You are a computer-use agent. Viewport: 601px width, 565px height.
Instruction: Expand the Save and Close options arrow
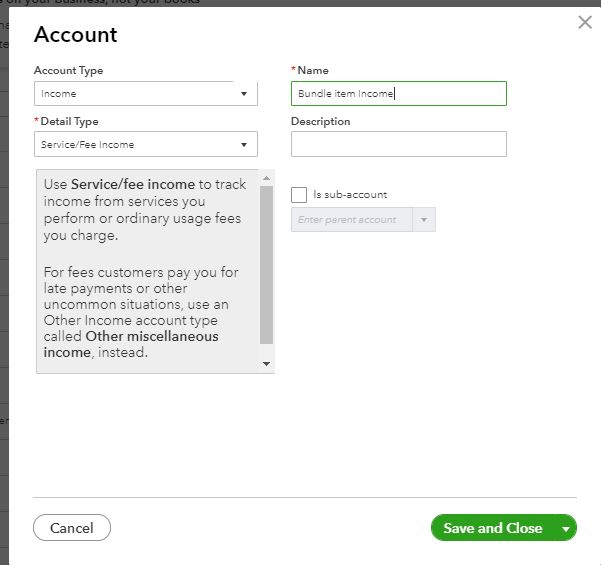click(x=566, y=529)
